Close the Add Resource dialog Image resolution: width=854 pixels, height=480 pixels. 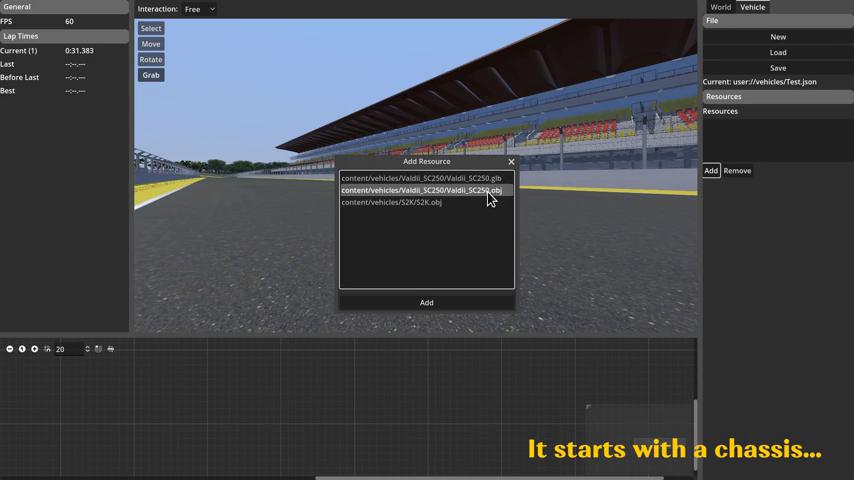point(511,162)
